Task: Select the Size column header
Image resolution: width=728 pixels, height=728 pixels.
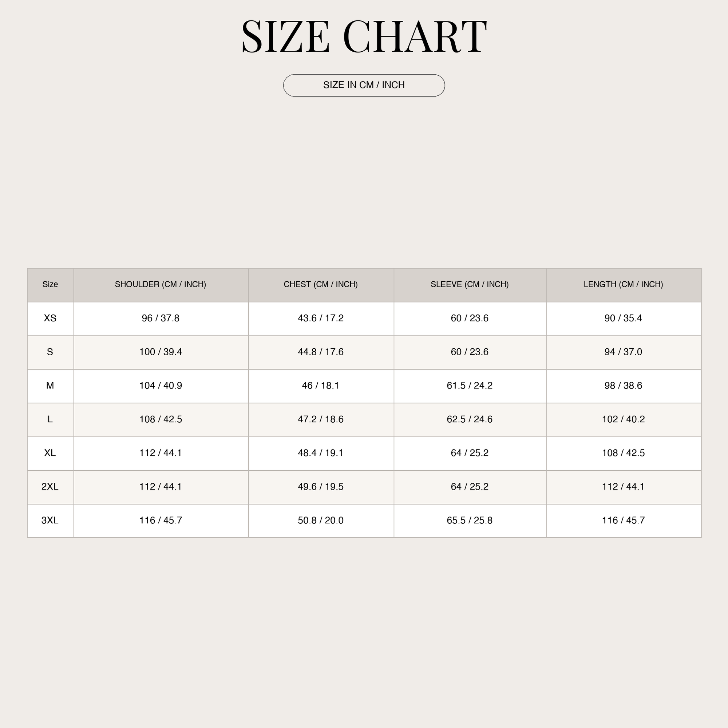Action: tap(50, 285)
